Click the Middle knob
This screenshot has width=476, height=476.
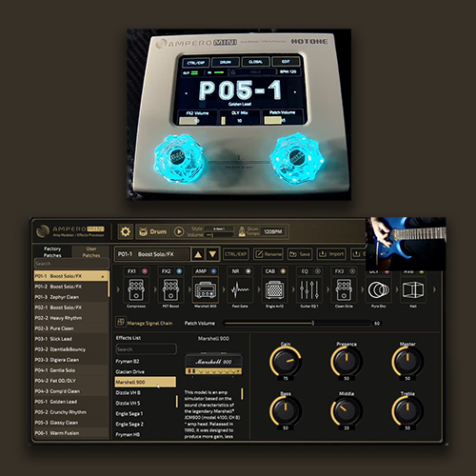[347, 410]
